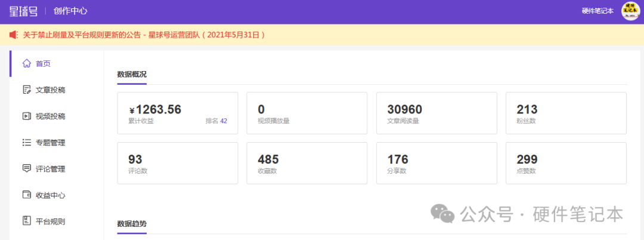Select the 累计收益 earnings card

pos(178,113)
